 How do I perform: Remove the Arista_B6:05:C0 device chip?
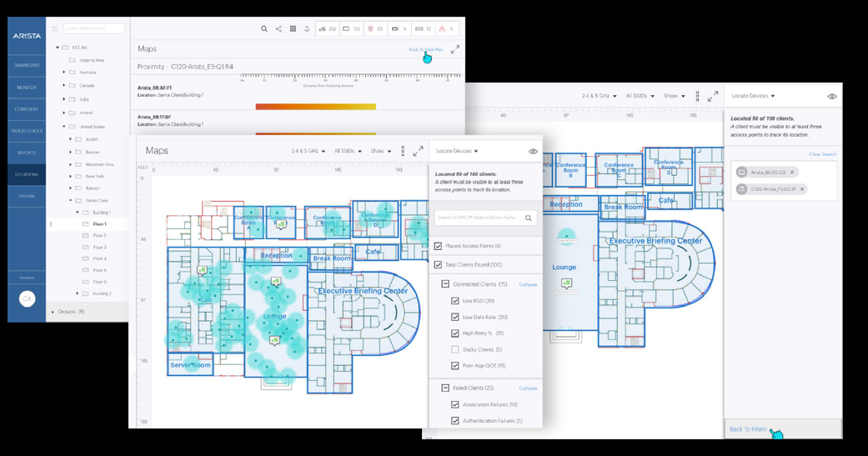(x=792, y=173)
